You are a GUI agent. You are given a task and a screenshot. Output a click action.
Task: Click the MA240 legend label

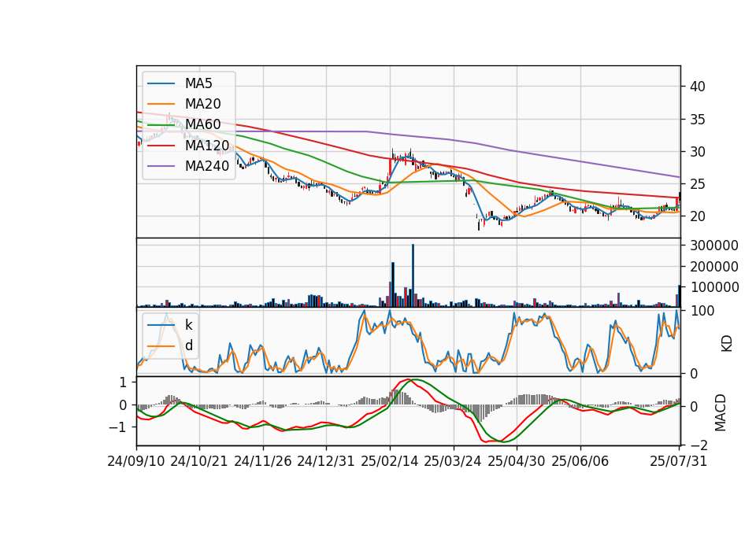click(x=207, y=166)
